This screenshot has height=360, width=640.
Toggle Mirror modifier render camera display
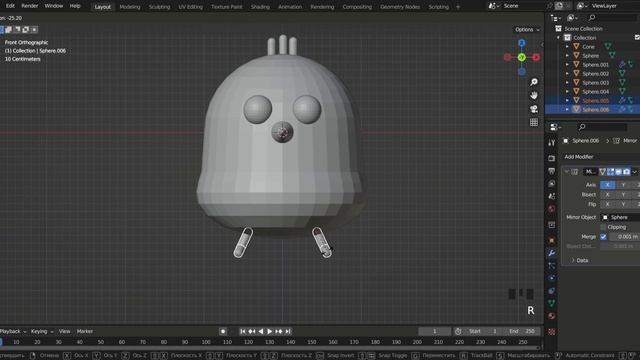coord(627,172)
